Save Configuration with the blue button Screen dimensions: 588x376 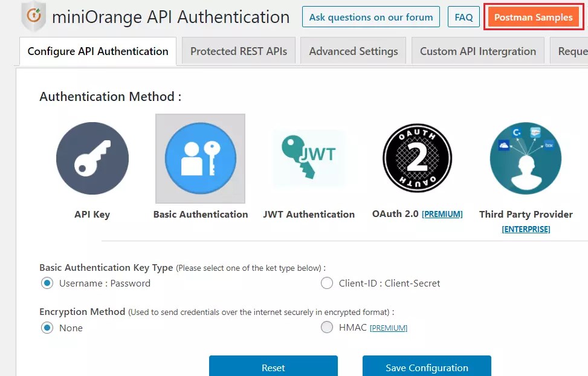tap(427, 367)
